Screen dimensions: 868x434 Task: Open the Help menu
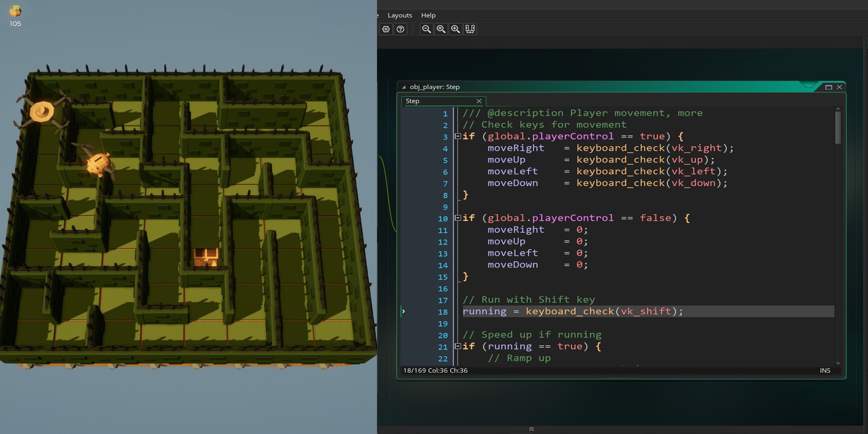(428, 15)
